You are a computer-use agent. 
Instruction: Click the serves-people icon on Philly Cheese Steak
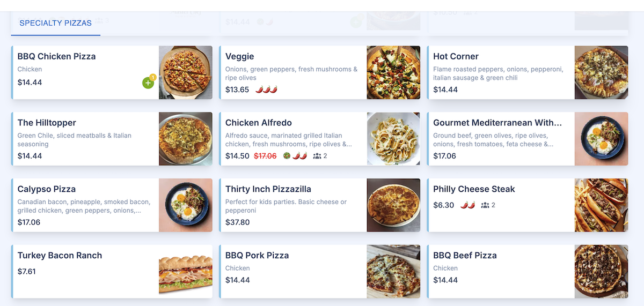click(x=485, y=205)
